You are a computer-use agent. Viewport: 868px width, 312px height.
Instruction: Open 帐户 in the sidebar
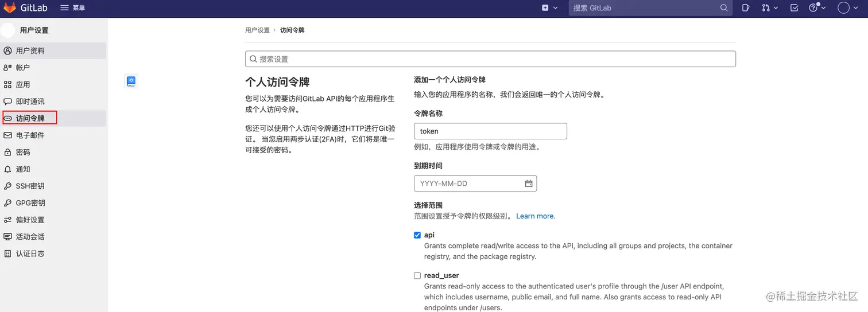tap(53, 68)
